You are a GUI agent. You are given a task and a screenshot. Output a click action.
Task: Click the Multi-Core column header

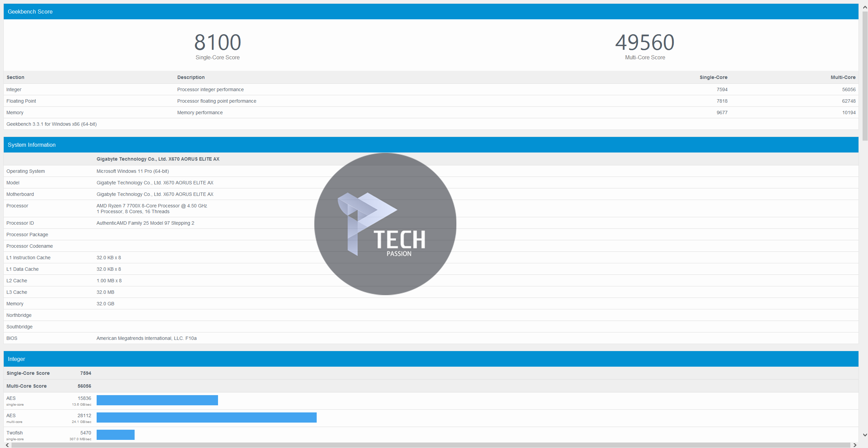coord(843,77)
